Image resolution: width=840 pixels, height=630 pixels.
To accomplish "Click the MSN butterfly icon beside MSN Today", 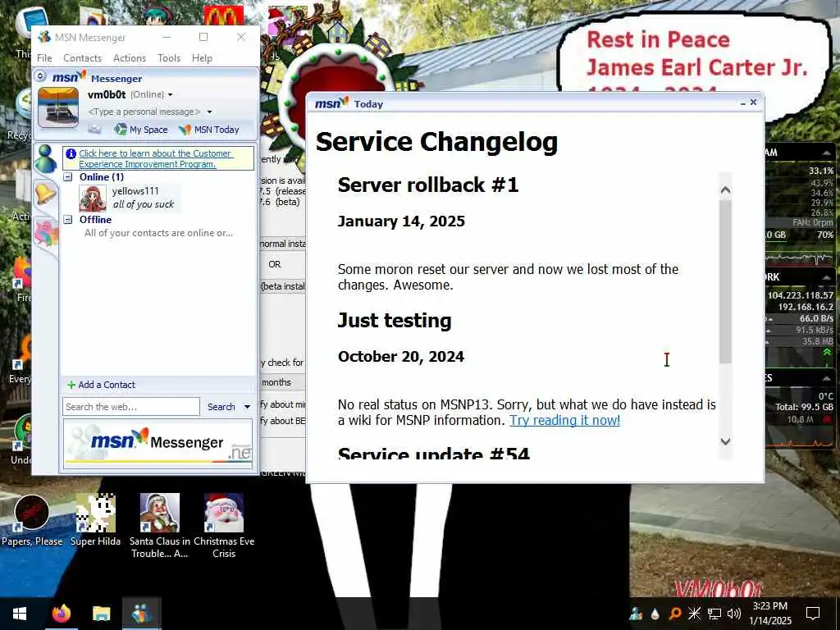I will (x=185, y=130).
